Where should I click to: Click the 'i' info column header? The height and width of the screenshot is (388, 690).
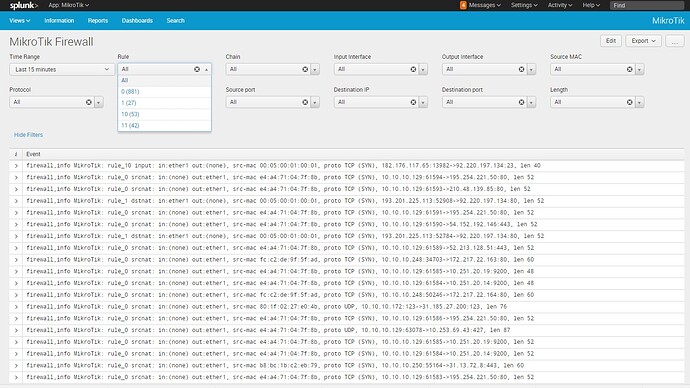point(16,154)
